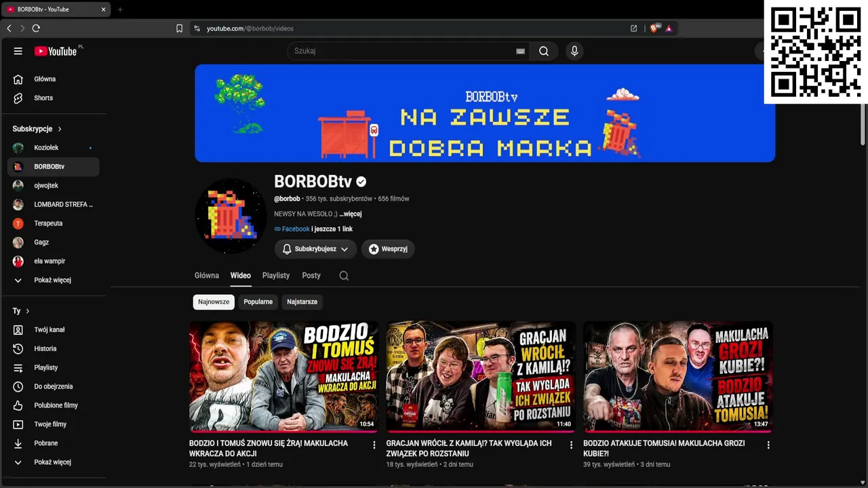Play the BODZIO I TOMUŚ video thumbnail
This screenshot has width=868, height=488.
pyautogui.click(x=283, y=376)
